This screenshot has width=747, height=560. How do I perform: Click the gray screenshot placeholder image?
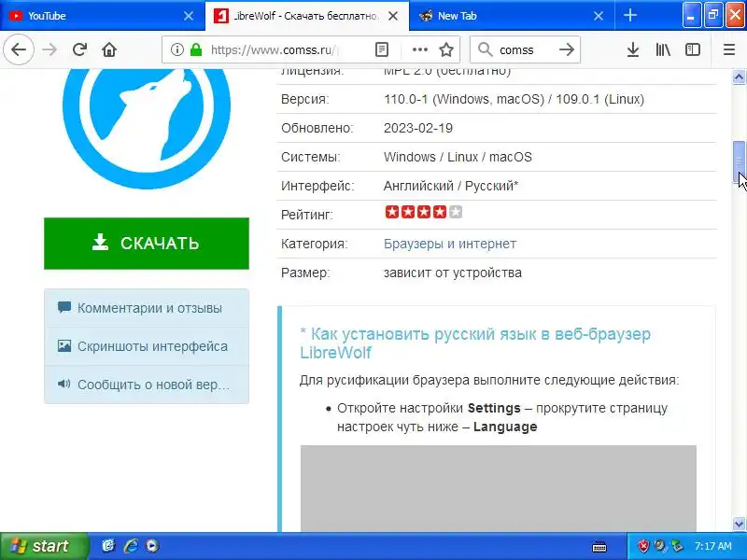(x=499, y=488)
